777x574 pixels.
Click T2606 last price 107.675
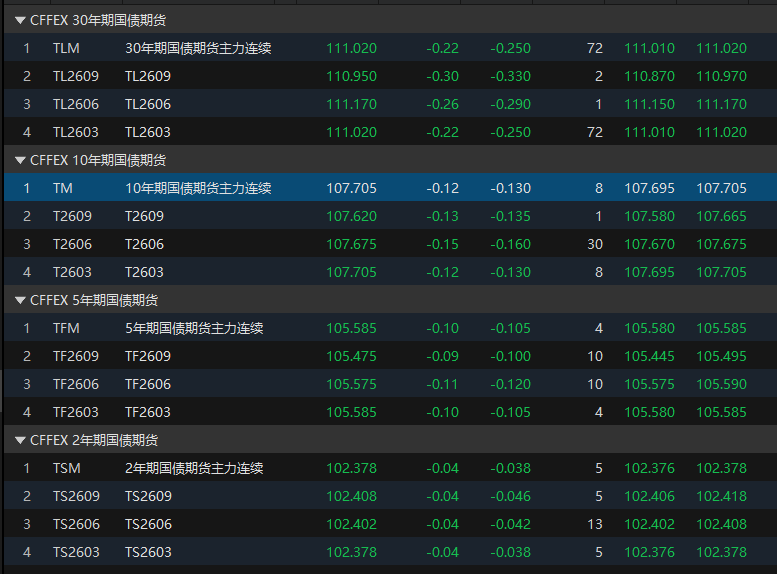pos(351,244)
